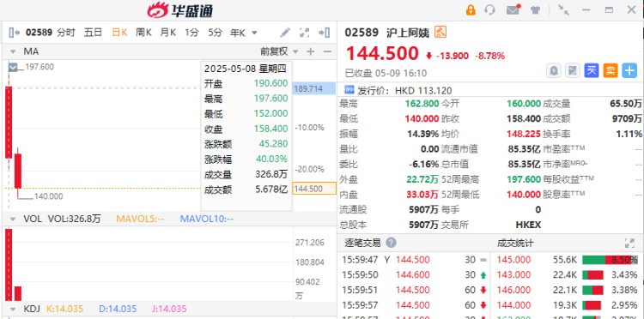Image resolution: width=644 pixels, height=319 pixels.
Task: Collapse right panel arrow icon
Action: 325,33
